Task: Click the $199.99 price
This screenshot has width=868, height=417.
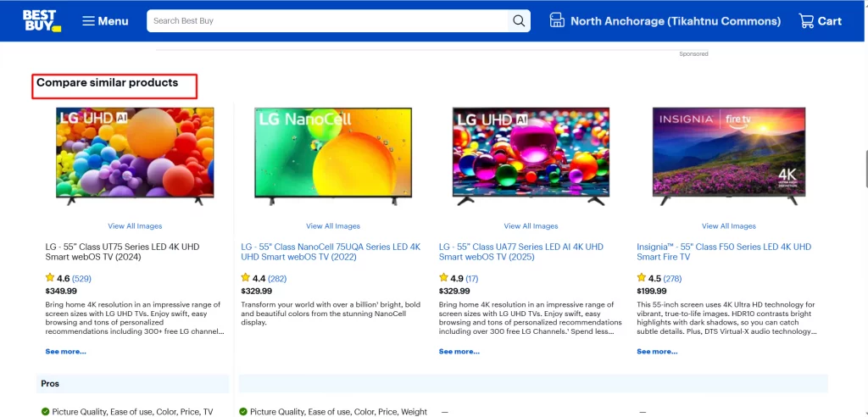Action: 652,292
